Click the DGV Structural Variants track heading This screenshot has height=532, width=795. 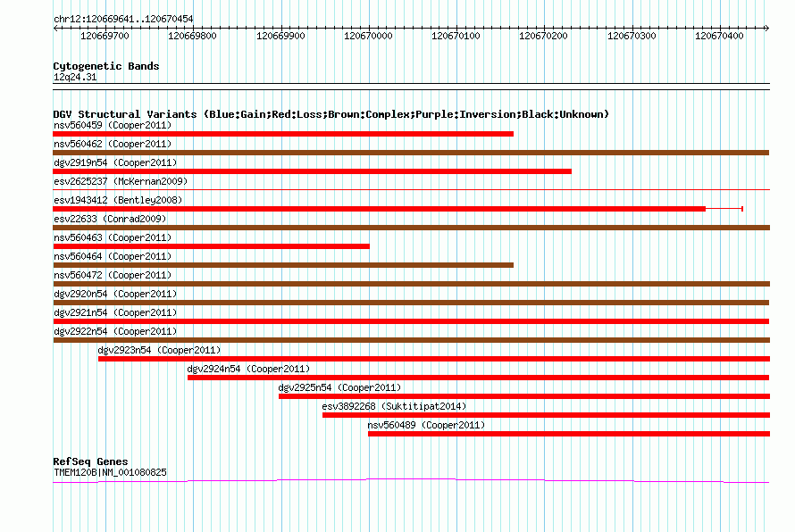331,114
